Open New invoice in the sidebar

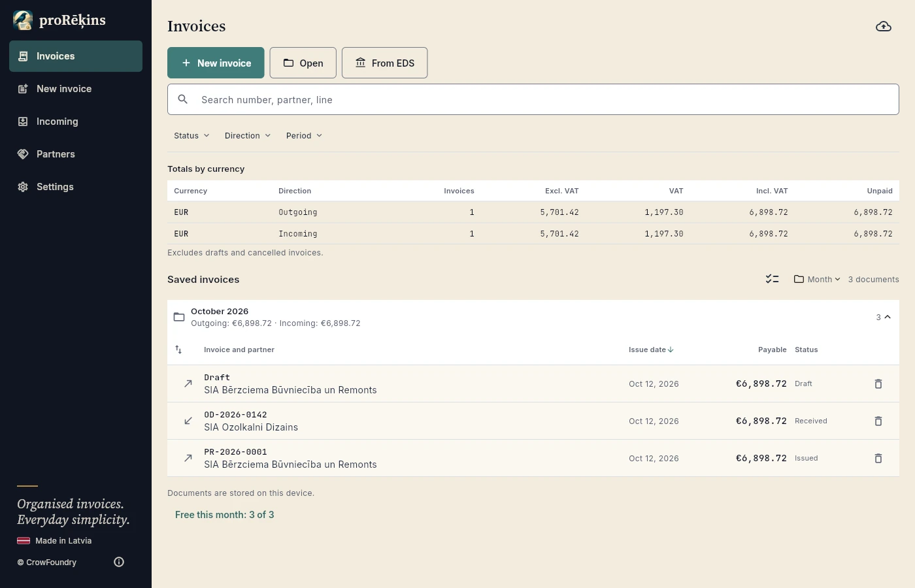76,89
